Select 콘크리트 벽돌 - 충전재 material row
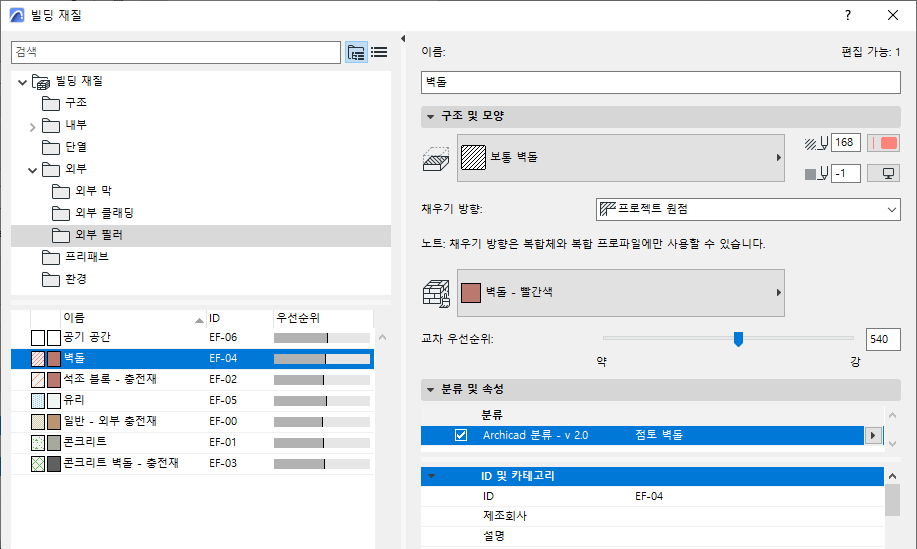The height and width of the screenshot is (549, 917). 192,464
